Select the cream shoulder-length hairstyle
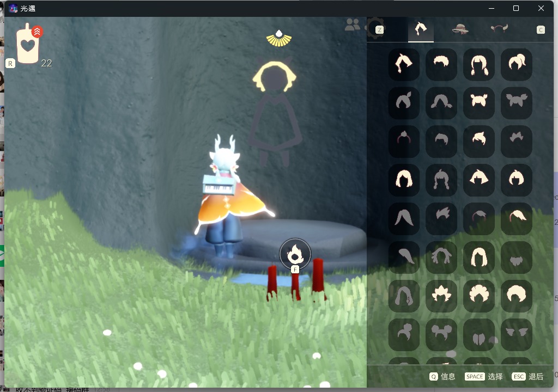This screenshot has height=392, width=558. click(404, 180)
